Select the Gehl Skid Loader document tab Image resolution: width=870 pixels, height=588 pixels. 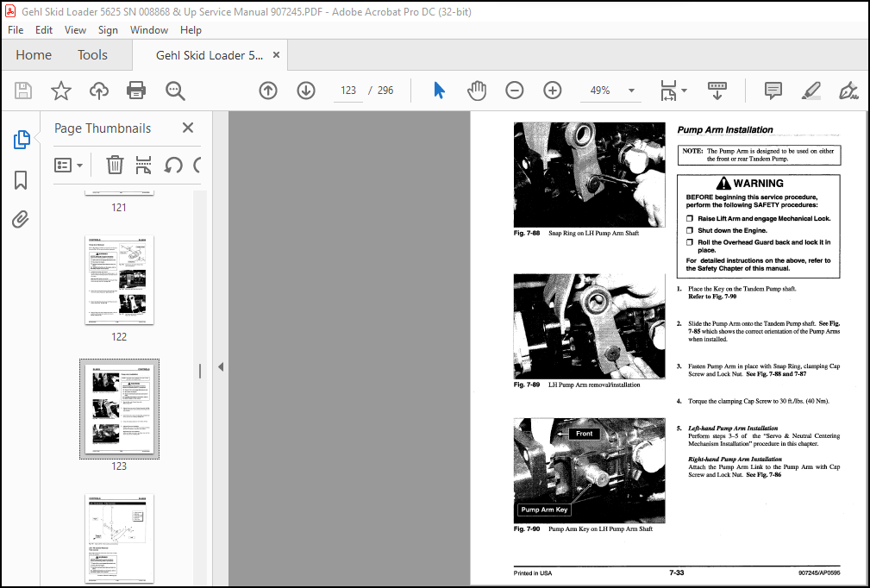click(210, 55)
